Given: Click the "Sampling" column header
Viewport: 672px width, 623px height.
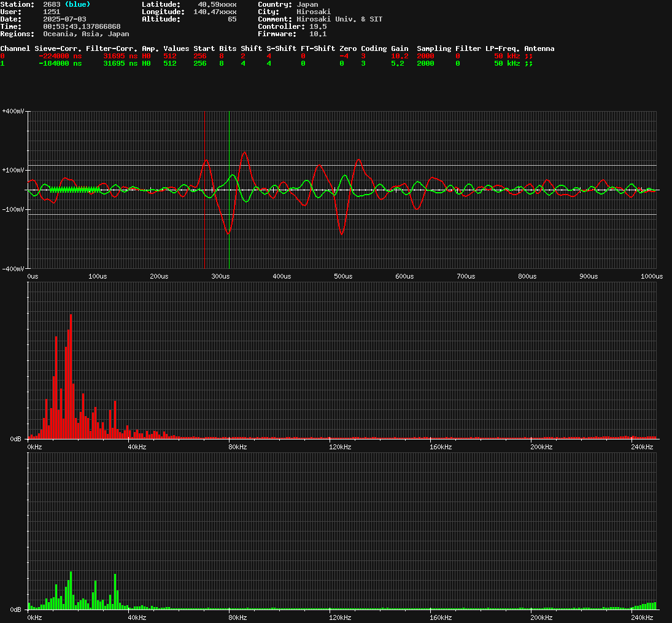Looking at the screenshot, I should click(x=434, y=49).
